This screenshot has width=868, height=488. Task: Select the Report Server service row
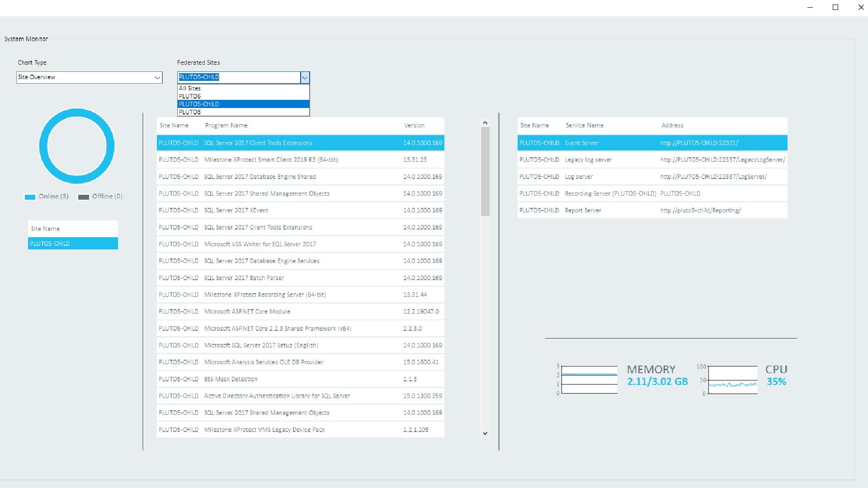click(x=652, y=210)
